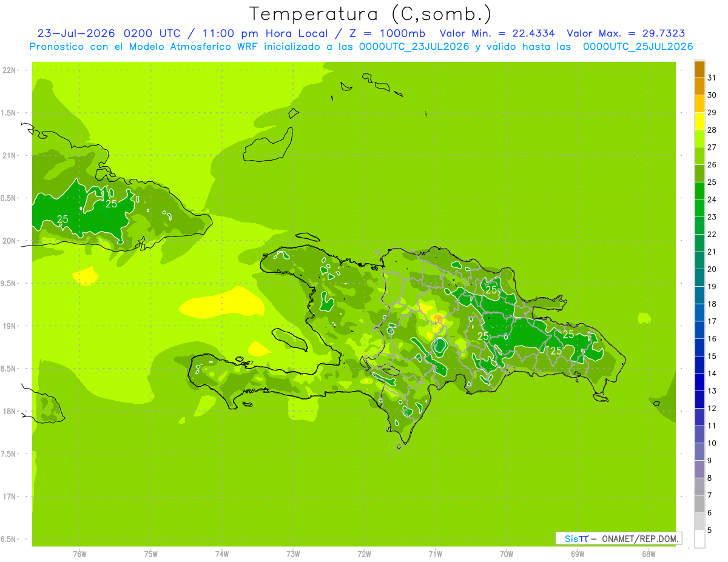The height and width of the screenshot is (562, 728).
Task: Click the '68W' longitude label
Action: click(x=649, y=554)
